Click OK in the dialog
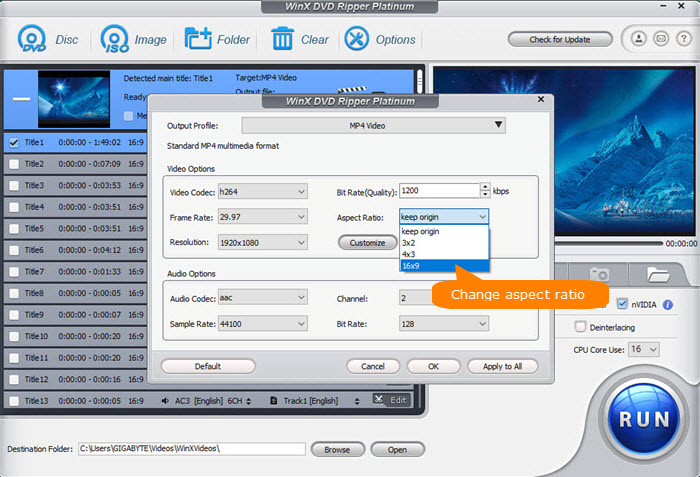The image size is (700, 477). point(433,366)
